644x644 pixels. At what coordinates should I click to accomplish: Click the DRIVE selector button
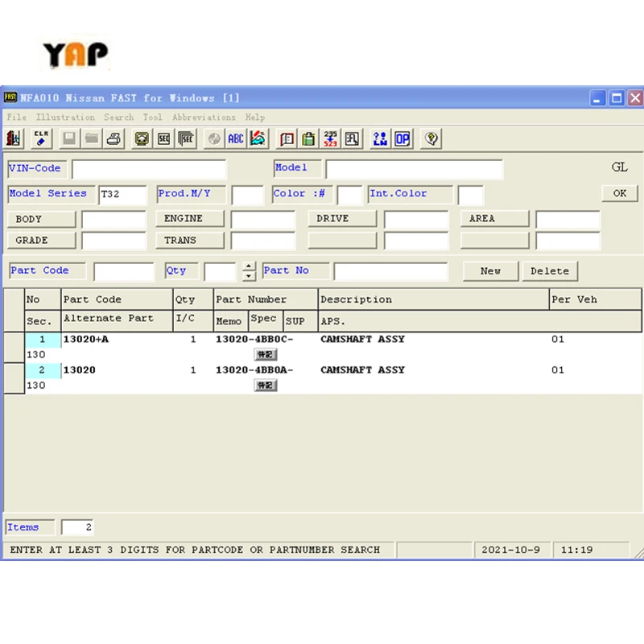tap(342, 218)
